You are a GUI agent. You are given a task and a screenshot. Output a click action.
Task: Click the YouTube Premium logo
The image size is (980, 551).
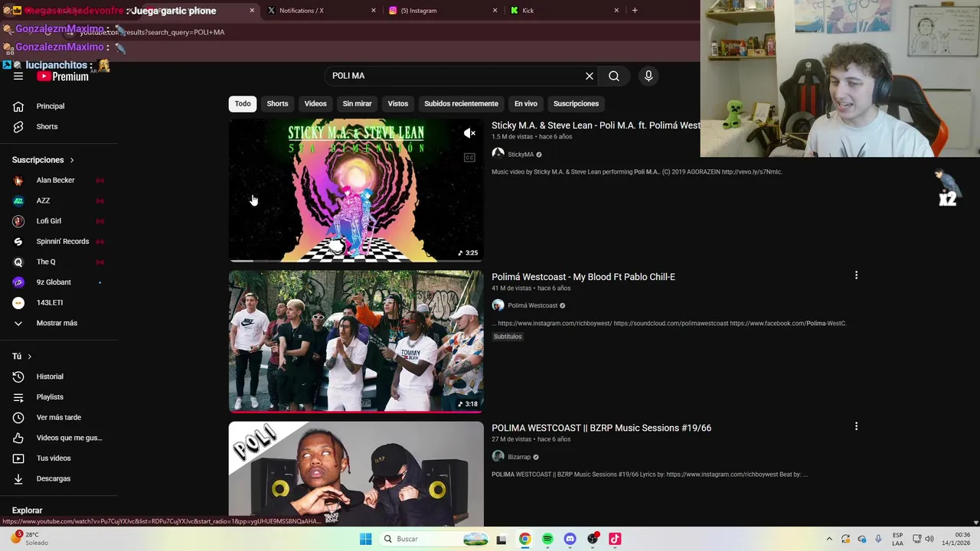(63, 77)
